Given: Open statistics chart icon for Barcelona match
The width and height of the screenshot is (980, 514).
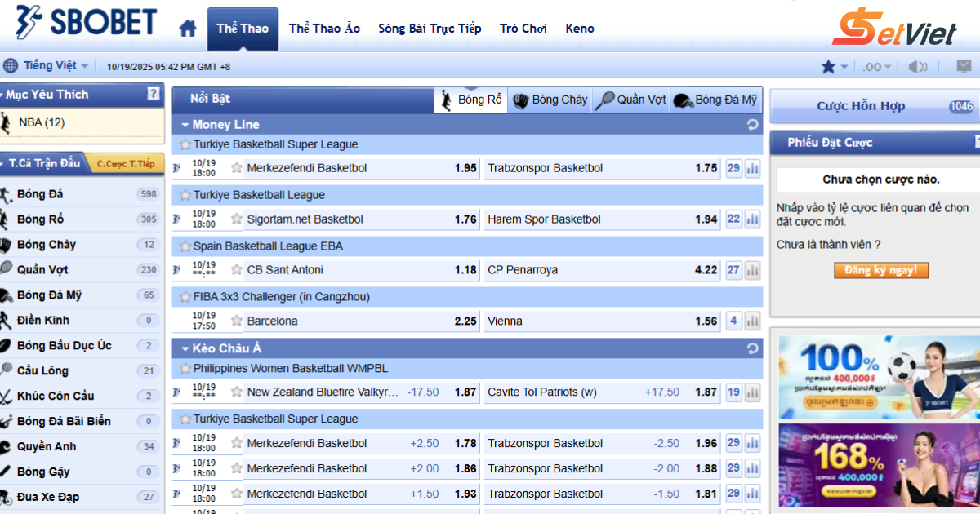Looking at the screenshot, I should tap(752, 321).
